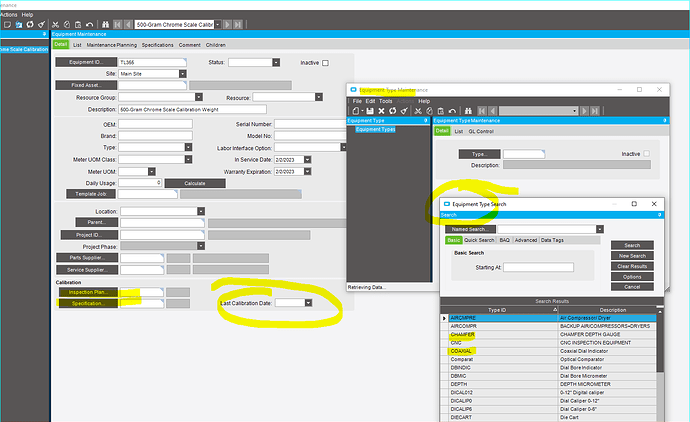The width and height of the screenshot is (690, 422).
Task: Click the binoculars Search icon in Equipment Type Maintenance
Action: coord(468,111)
